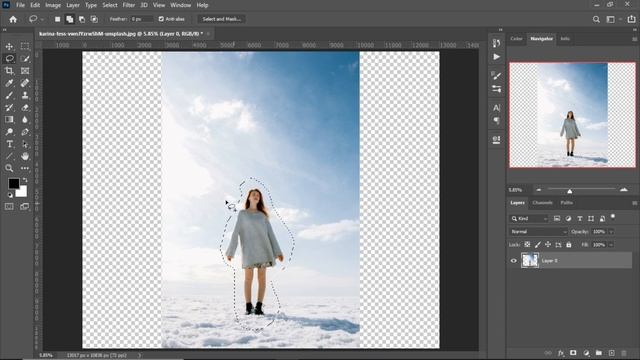The image size is (640, 360).
Task: Hide Layer 0 visibility eye
Action: tap(513, 260)
